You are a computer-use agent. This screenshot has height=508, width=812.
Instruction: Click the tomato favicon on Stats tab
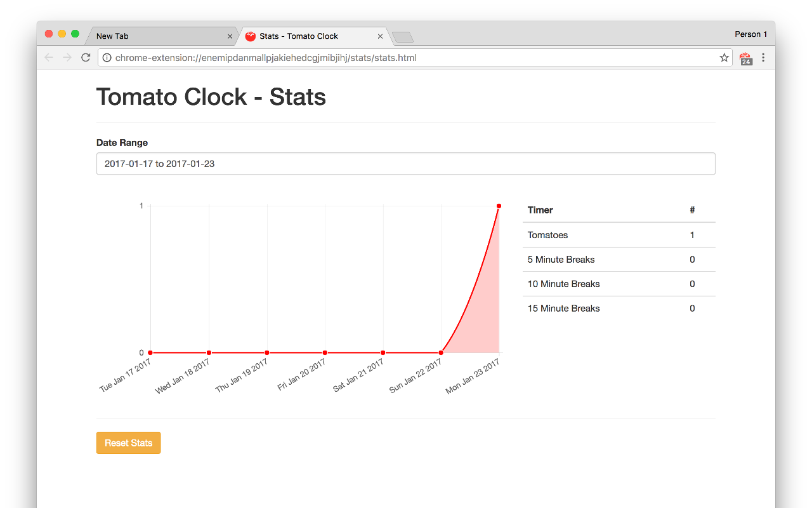tap(251, 36)
